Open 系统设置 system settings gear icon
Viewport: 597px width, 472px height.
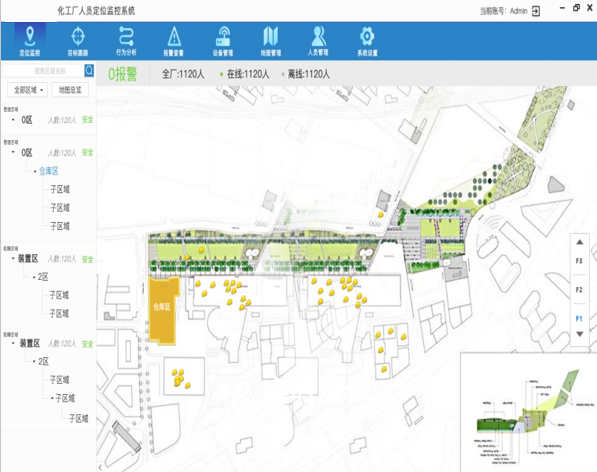pos(367,41)
